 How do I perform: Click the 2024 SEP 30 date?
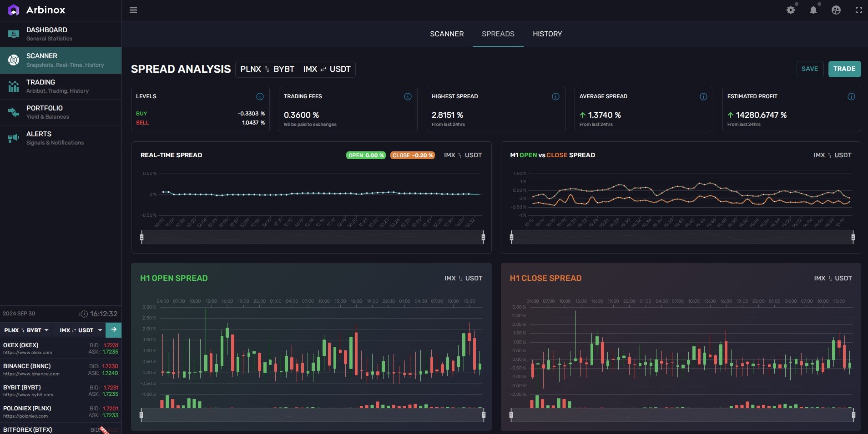[19, 314]
